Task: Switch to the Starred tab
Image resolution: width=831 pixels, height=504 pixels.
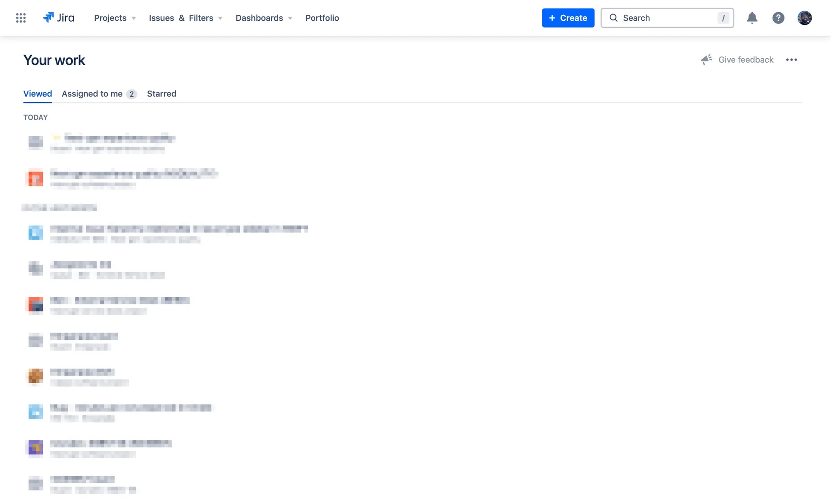Action: [x=162, y=93]
